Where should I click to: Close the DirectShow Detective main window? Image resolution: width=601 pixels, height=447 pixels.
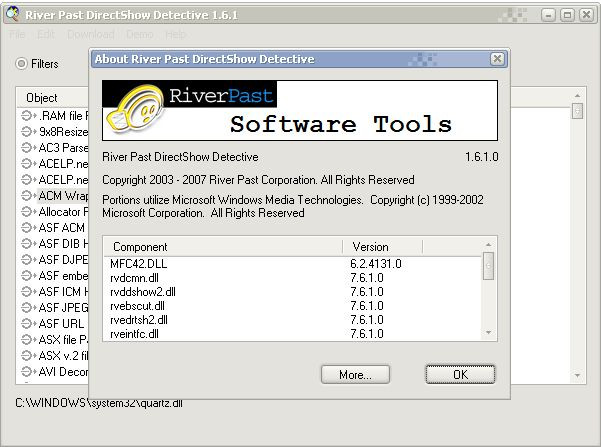click(586, 15)
